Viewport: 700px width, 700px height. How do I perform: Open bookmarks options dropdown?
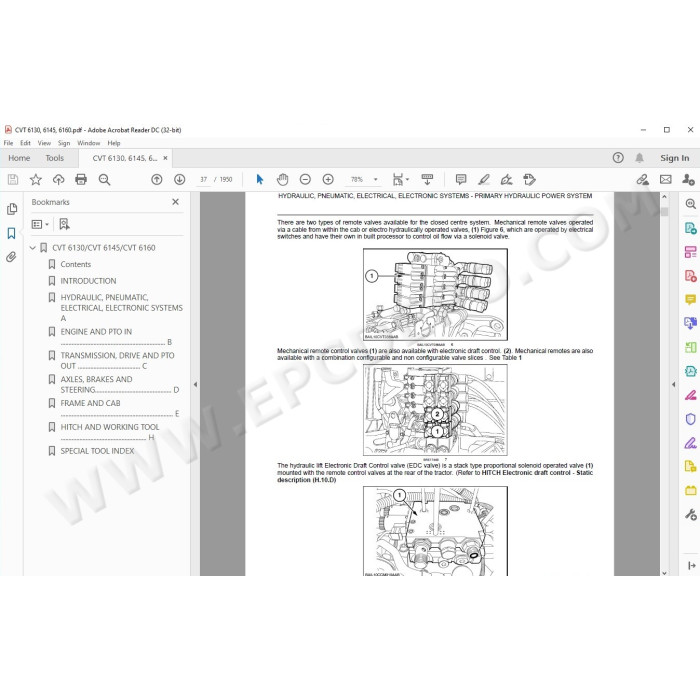pos(40,224)
